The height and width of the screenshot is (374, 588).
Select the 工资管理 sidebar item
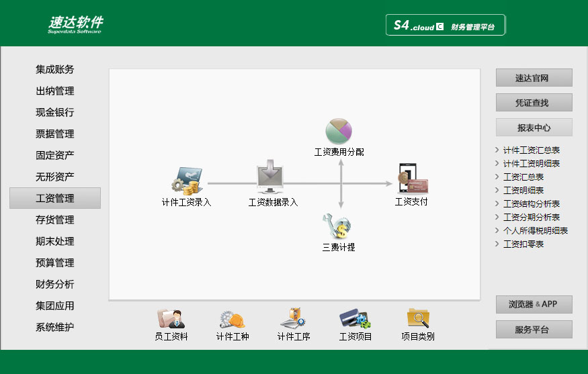[55, 198]
